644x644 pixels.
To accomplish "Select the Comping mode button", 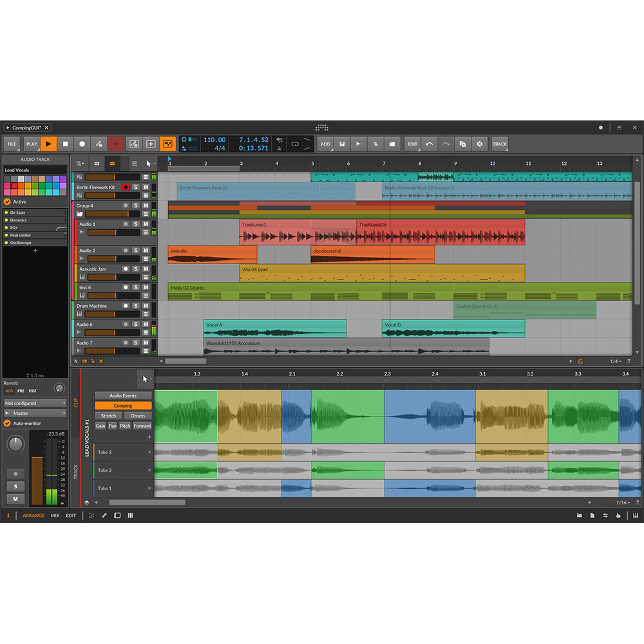I will coord(123,406).
